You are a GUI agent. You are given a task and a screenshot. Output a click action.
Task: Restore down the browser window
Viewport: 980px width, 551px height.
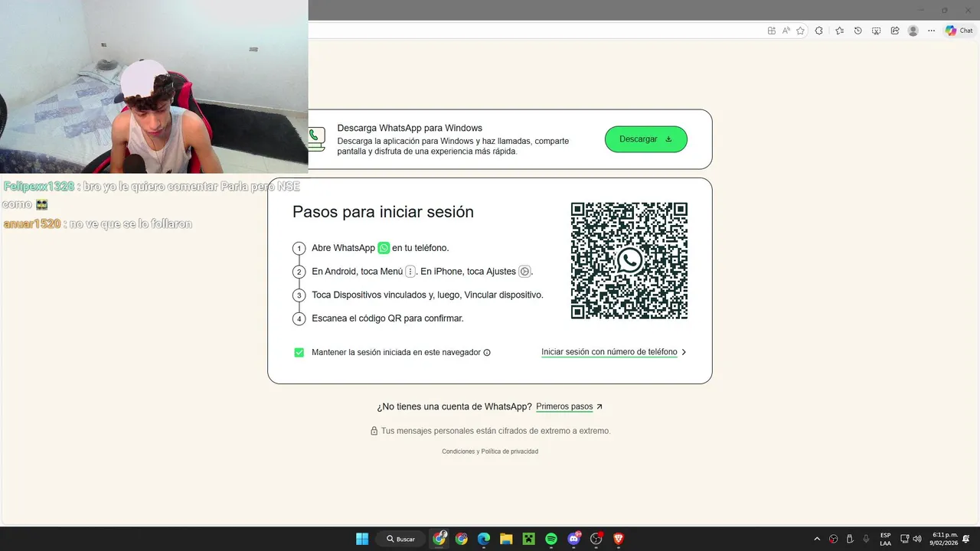(944, 10)
